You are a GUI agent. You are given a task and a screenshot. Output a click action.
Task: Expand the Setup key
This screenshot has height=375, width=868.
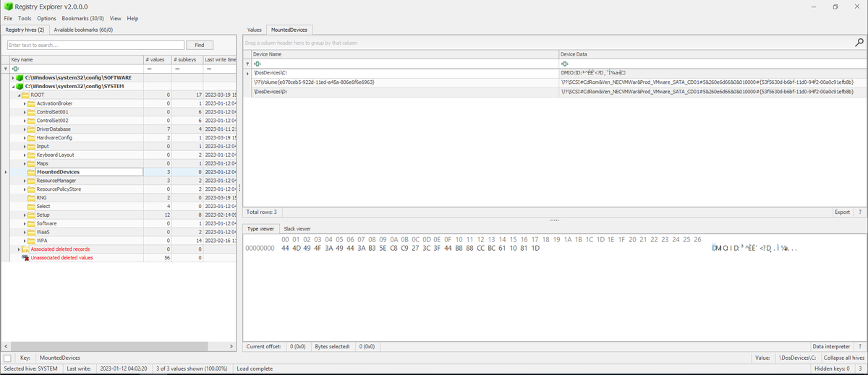click(x=25, y=215)
